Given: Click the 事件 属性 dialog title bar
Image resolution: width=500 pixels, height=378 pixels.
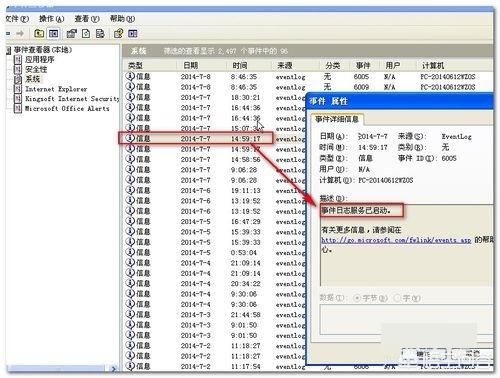Looking at the screenshot, I should [x=399, y=101].
